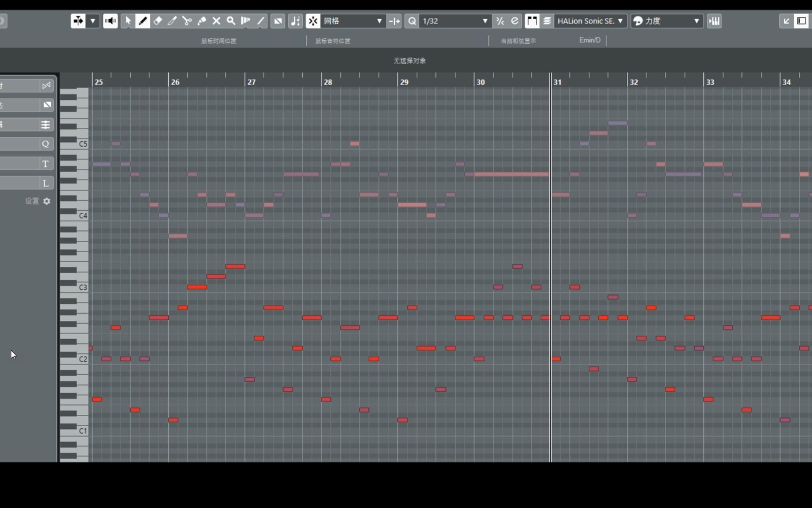The width and height of the screenshot is (812, 508).
Task: Toggle Edit Active Part Only icon
Action: point(547,21)
